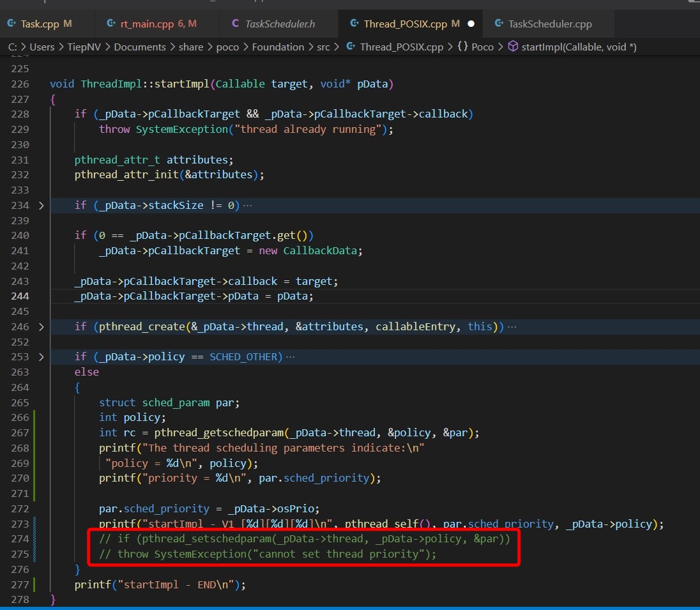
Task: Open the Documents breadcrumb folder
Action: point(140,47)
